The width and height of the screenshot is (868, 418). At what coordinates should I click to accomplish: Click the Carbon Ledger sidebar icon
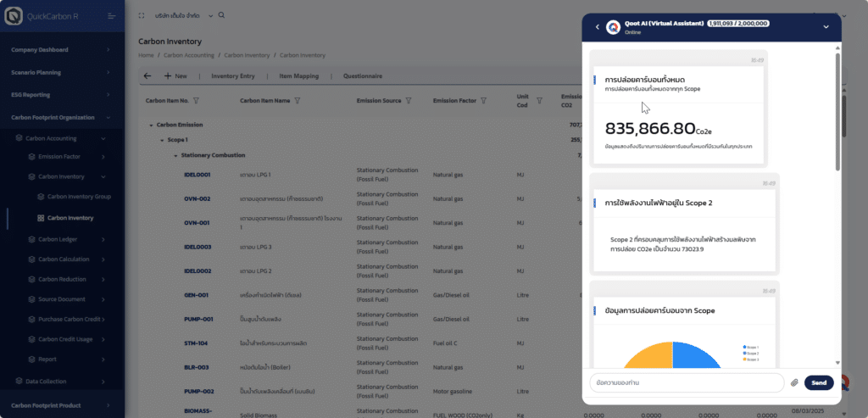[32, 240]
